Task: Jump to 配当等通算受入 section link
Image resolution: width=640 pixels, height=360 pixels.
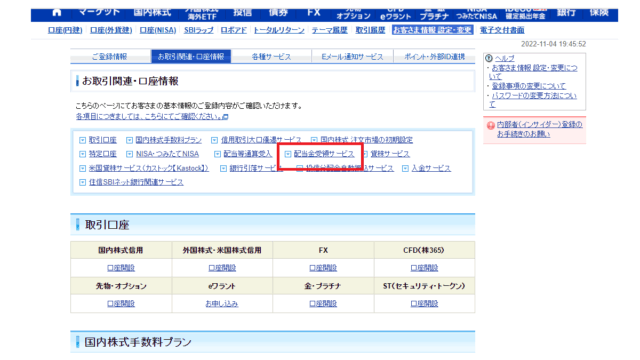Action: (248, 154)
